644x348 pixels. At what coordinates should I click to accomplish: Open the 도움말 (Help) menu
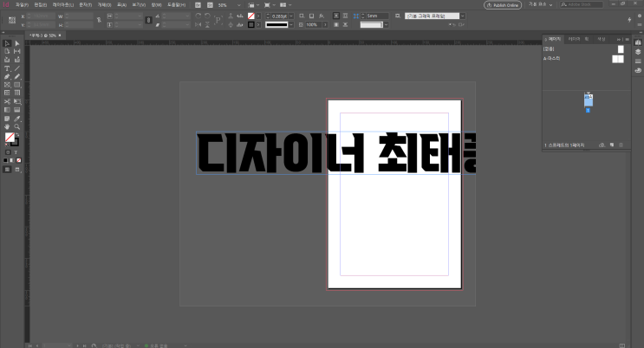[176, 5]
